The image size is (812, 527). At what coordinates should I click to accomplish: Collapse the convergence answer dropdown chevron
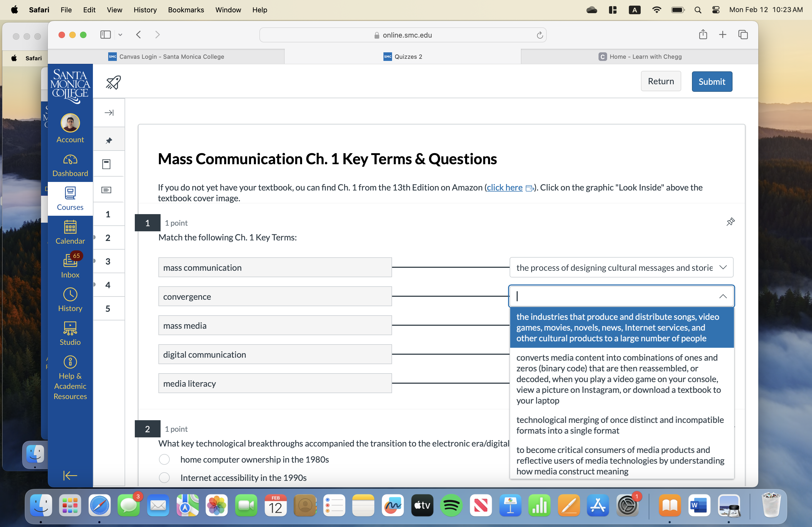click(x=723, y=296)
